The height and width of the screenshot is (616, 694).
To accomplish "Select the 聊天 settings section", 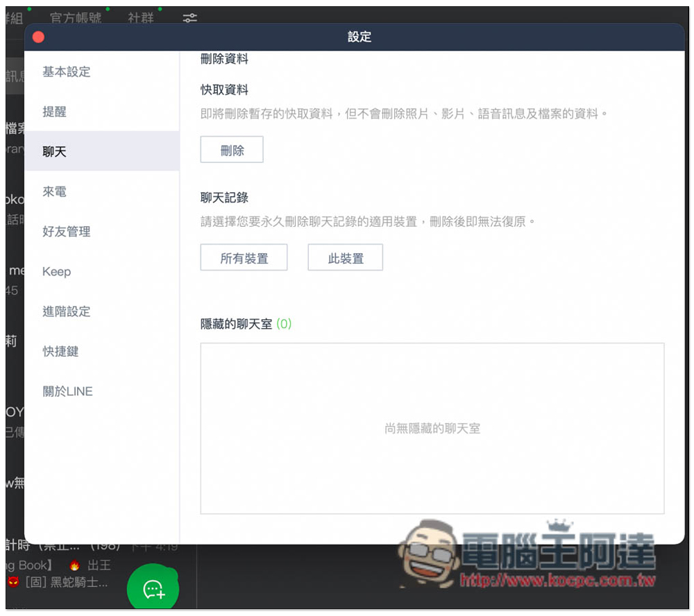I will [x=55, y=152].
